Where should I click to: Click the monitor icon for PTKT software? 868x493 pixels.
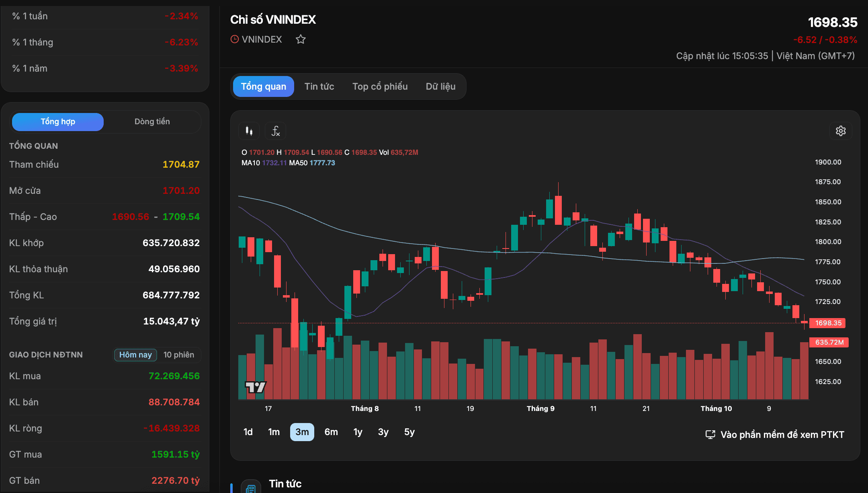710,435
